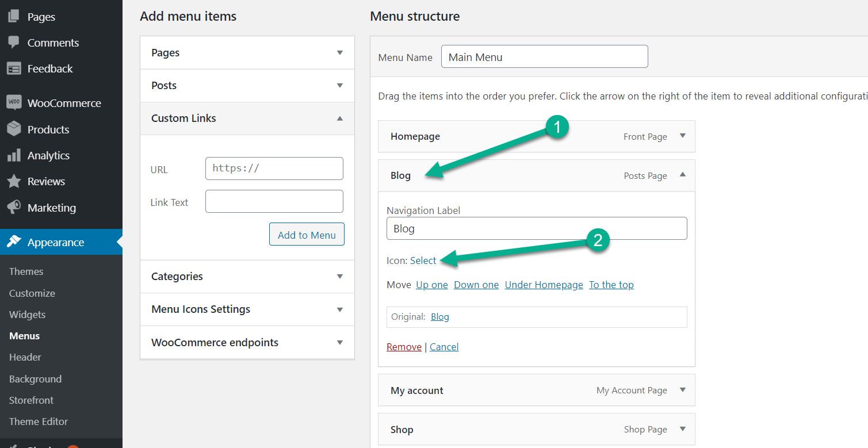
Task: Collapse the Custom Links section
Action: tap(339, 118)
